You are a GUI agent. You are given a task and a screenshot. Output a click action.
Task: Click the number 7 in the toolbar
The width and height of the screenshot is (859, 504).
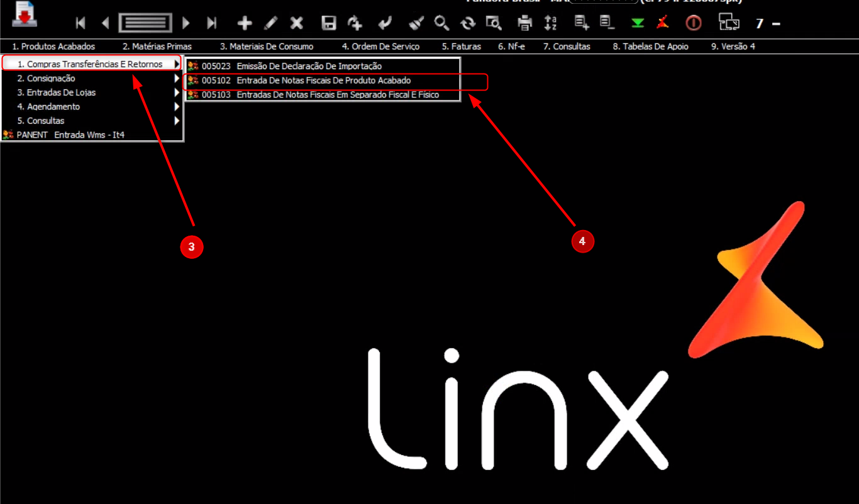760,24
